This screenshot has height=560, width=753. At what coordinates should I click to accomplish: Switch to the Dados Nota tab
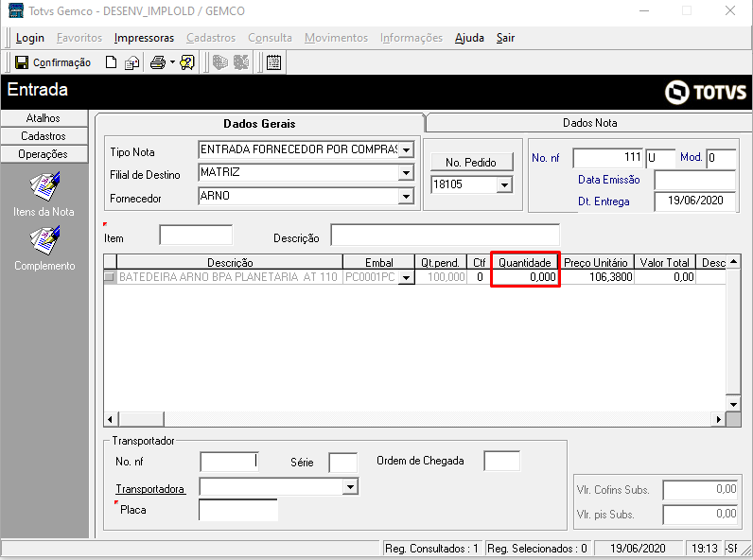(x=589, y=123)
